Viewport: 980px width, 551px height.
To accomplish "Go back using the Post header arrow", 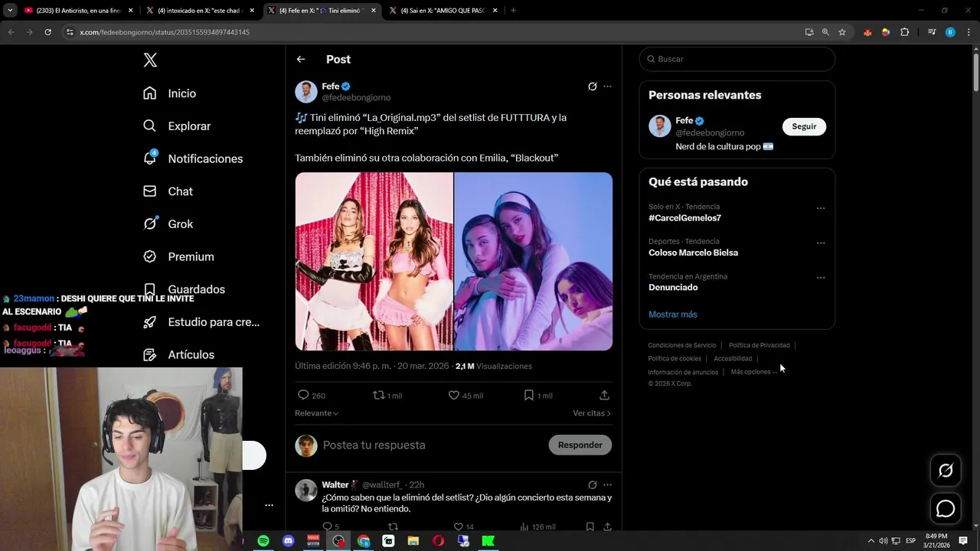I will click(301, 59).
